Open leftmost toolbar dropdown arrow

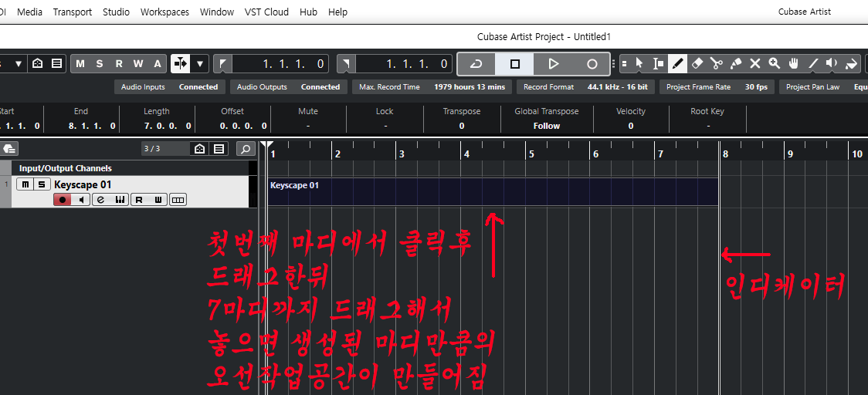tap(19, 63)
